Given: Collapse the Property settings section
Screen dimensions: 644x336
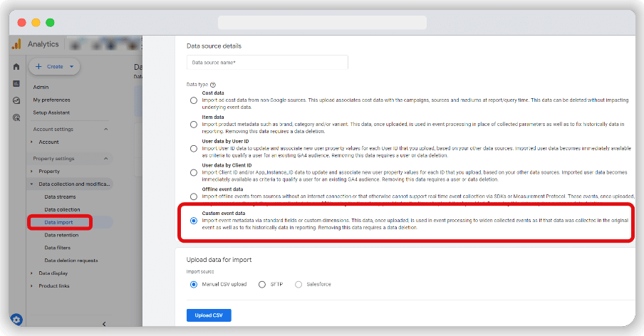Looking at the screenshot, I should click(105, 158).
